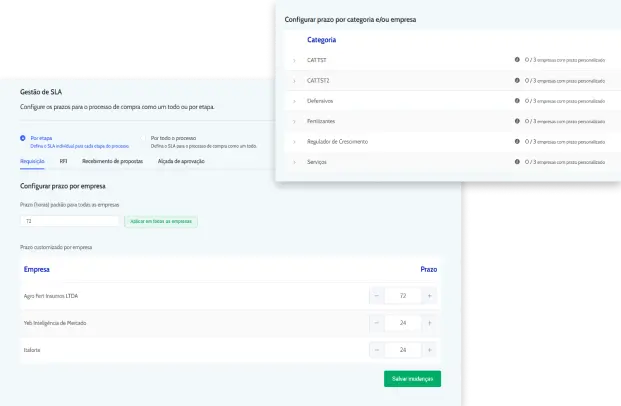621x406 pixels.
Task: Click the default prazo hours input field
Action: pyautogui.click(x=68, y=221)
